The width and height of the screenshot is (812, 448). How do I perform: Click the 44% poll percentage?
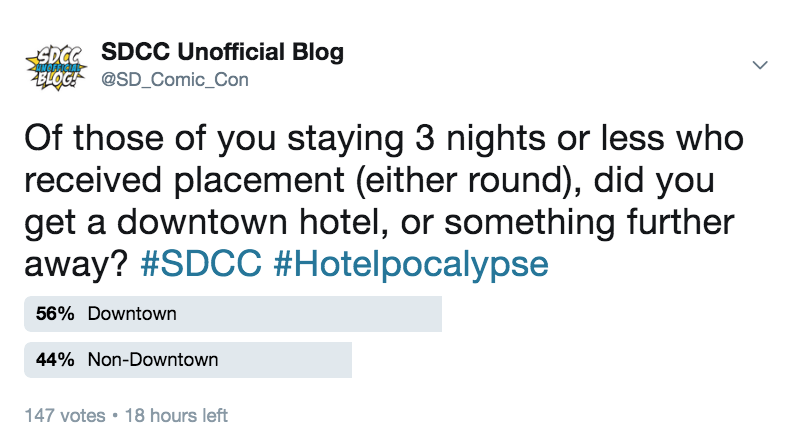click(55, 359)
